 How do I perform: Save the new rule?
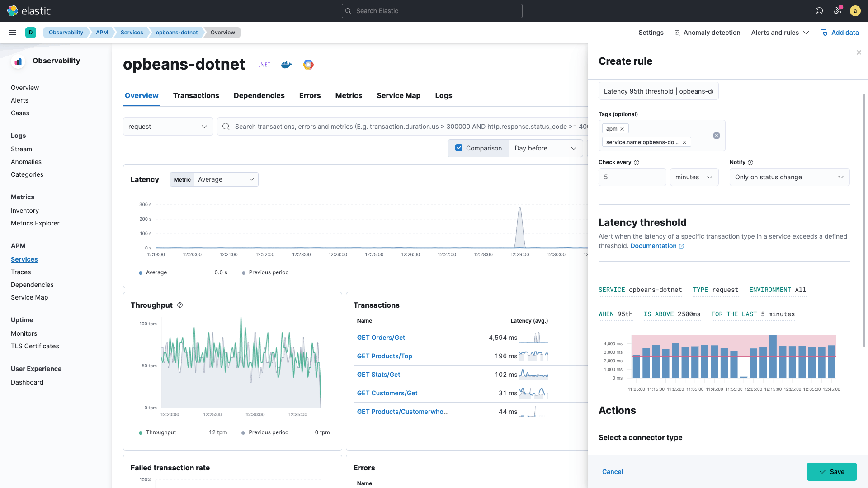coord(831,472)
